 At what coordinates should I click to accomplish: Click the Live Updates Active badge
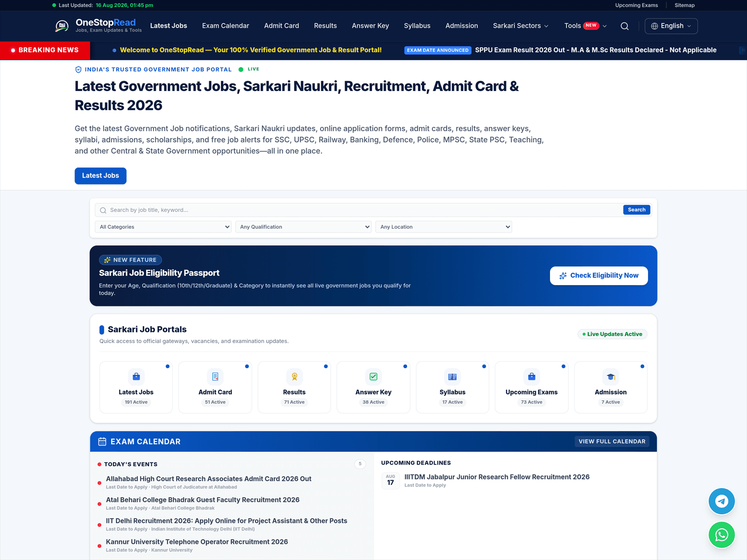pos(613,334)
